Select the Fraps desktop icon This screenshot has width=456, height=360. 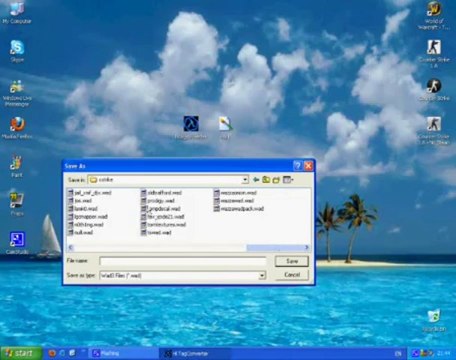coord(17,204)
